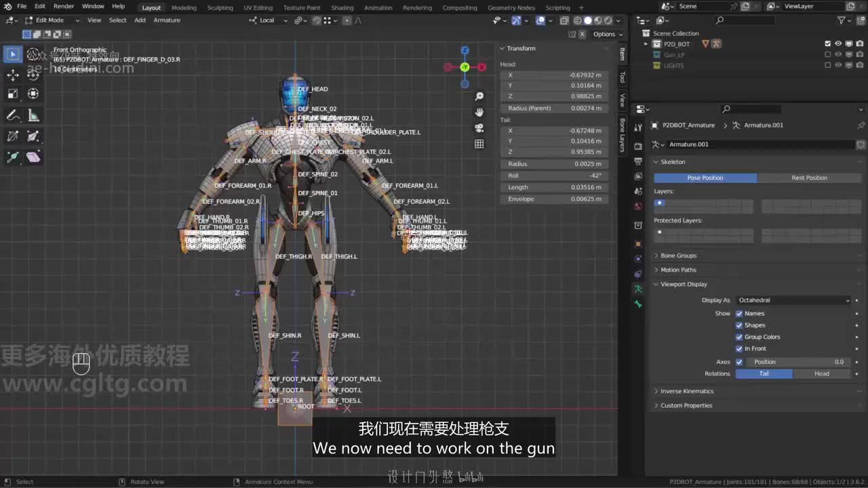Viewport: 868px width, 488px height.
Task: Expand the Custom Properties panel
Action: coord(686,405)
